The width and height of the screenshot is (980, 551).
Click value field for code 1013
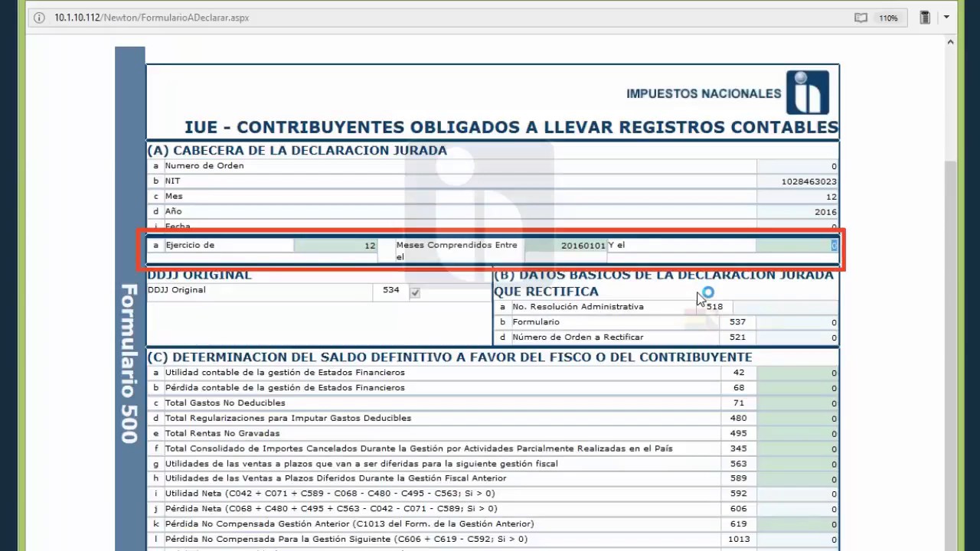797,540
